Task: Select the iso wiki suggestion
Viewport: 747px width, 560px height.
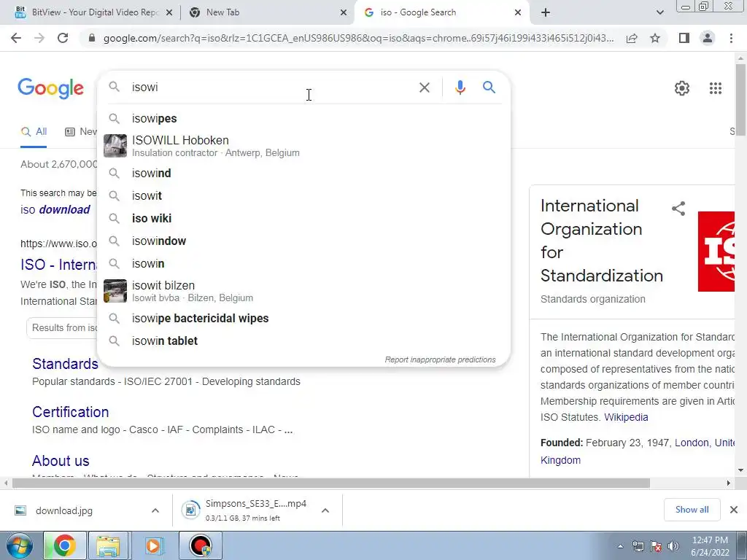Action: point(303,219)
